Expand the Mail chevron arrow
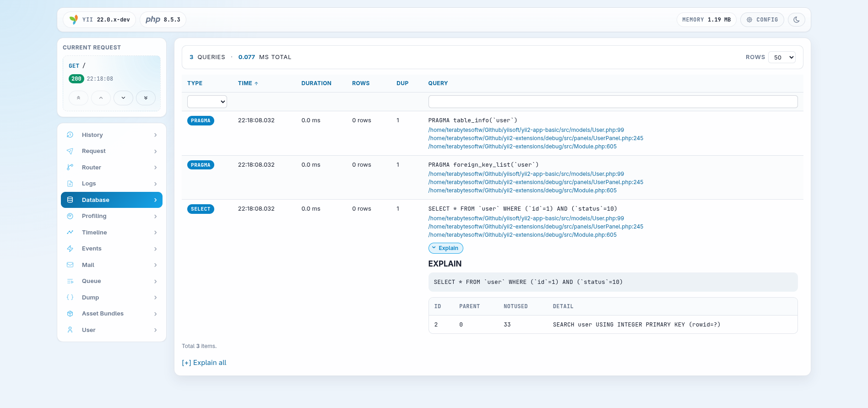Viewport: 868px width, 408px height. click(156, 265)
